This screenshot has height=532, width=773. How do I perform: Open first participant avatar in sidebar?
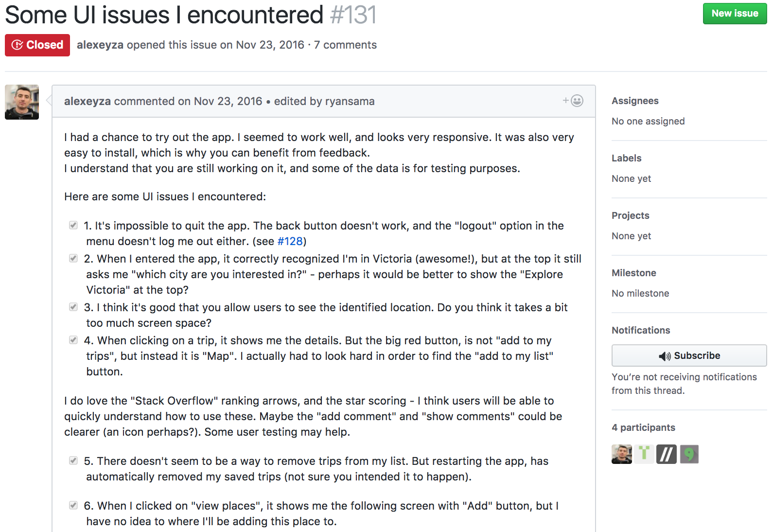point(621,454)
